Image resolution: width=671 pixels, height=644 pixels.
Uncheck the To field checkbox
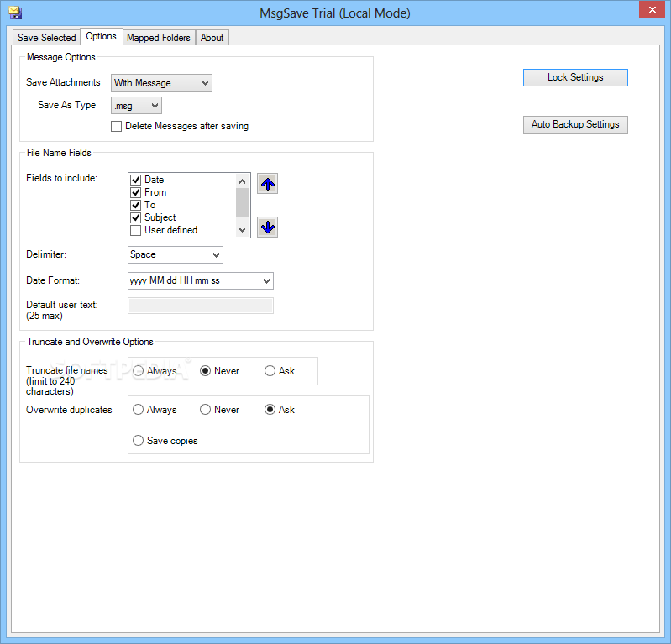136,205
